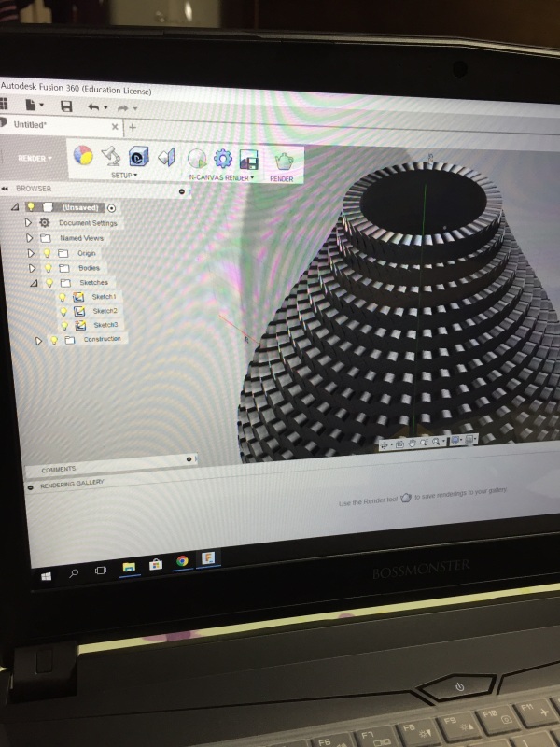The image size is (560, 747).
Task: Click the Document Settings gear icon
Action: tap(44, 222)
